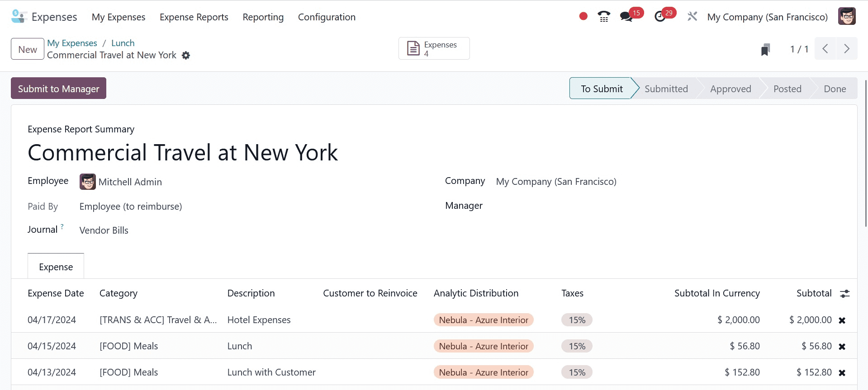Click the $ 56.80 subtotal cell
868x390 pixels.
point(816,346)
